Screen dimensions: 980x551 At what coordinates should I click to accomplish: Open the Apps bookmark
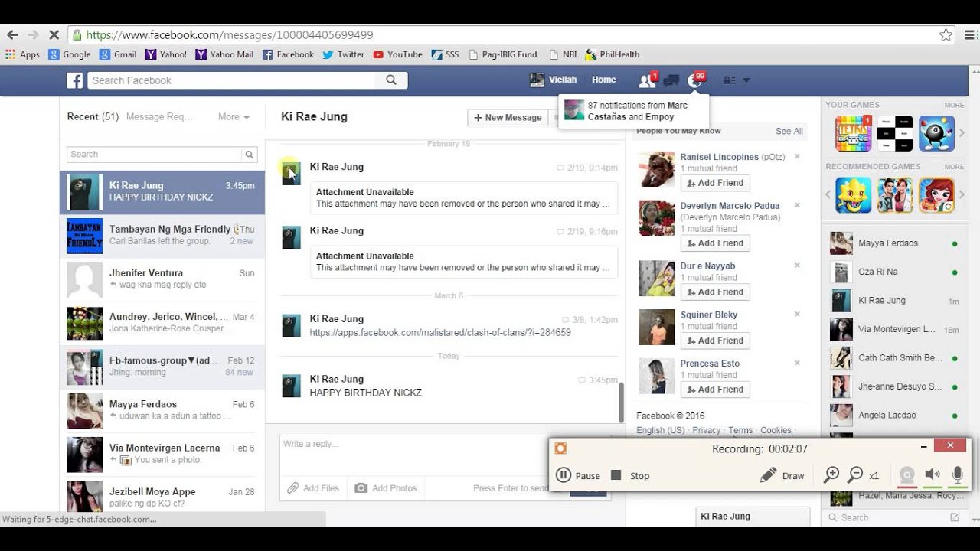coord(22,54)
